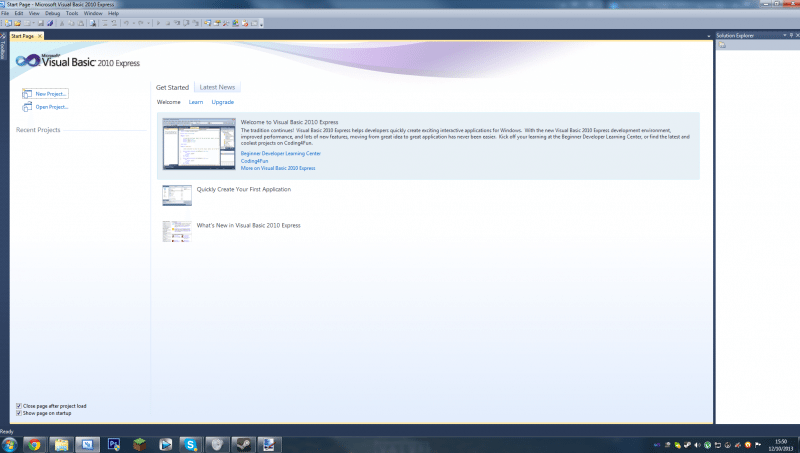Open the collapsed Toolbox side tab
Viewport: 800px width, 453px height.
(x=3, y=47)
